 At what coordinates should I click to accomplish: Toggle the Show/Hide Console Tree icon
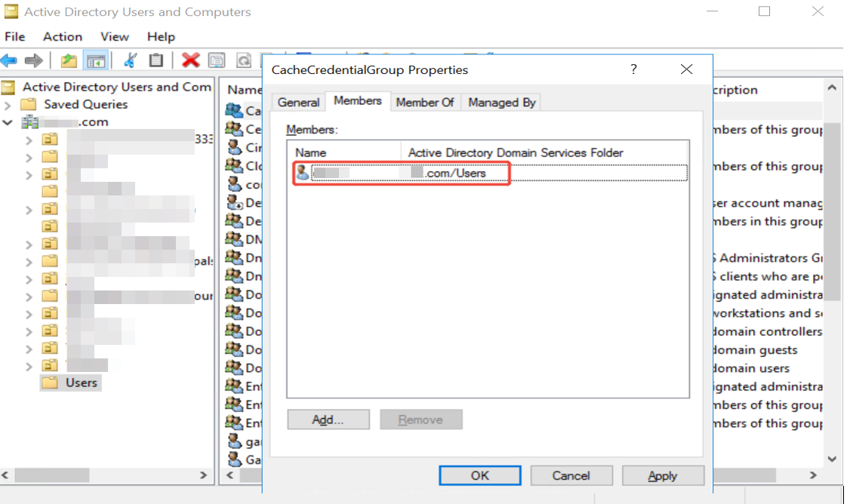(x=96, y=61)
